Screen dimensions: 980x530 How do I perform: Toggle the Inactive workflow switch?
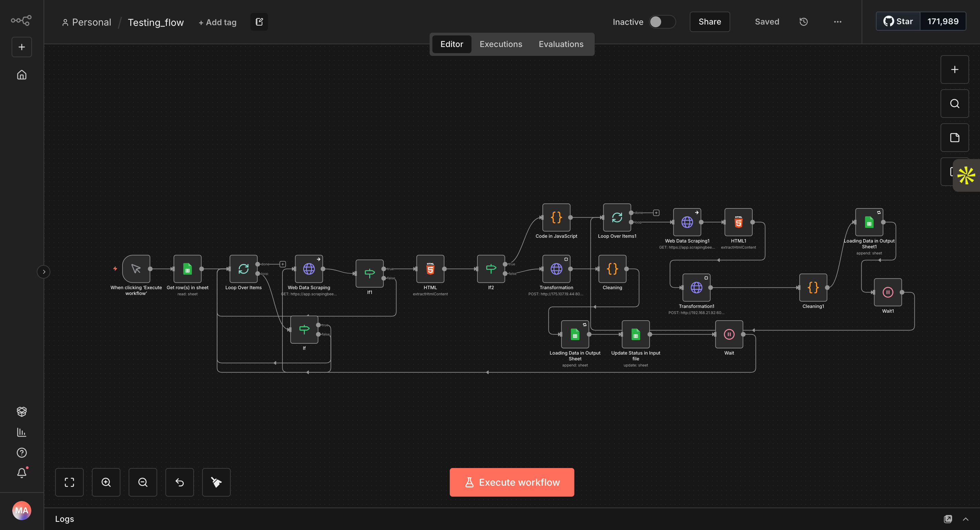point(661,22)
